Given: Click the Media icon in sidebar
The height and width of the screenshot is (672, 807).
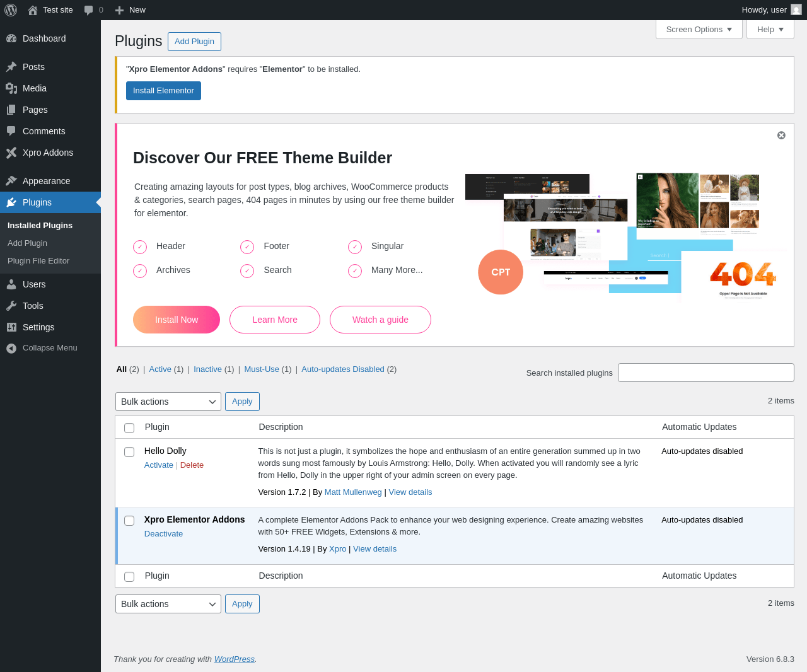Looking at the screenshot, I should click(x=11, y=88).
